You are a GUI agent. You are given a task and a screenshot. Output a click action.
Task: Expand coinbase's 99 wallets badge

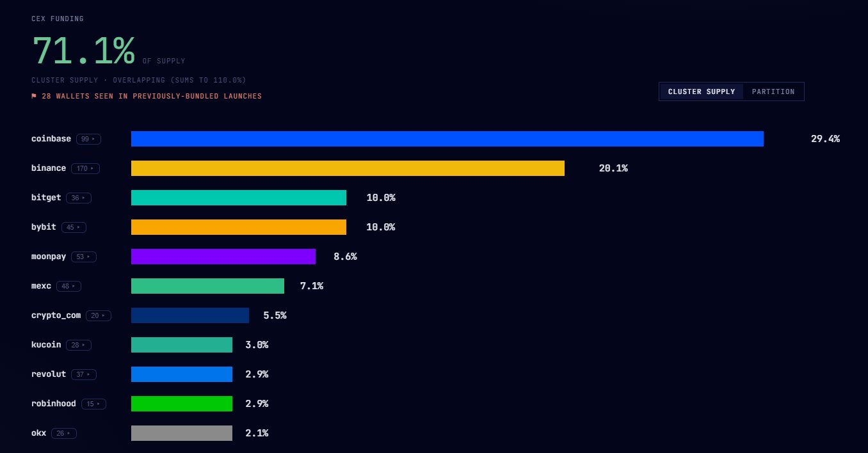coord(88,139)
